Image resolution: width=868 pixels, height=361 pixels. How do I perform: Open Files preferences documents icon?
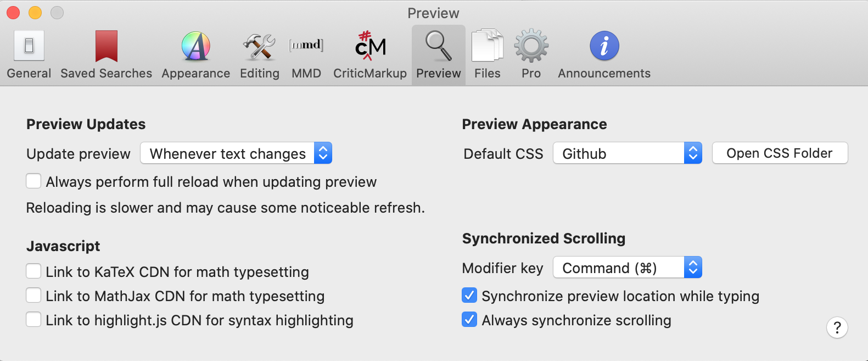tap(487, 46)
